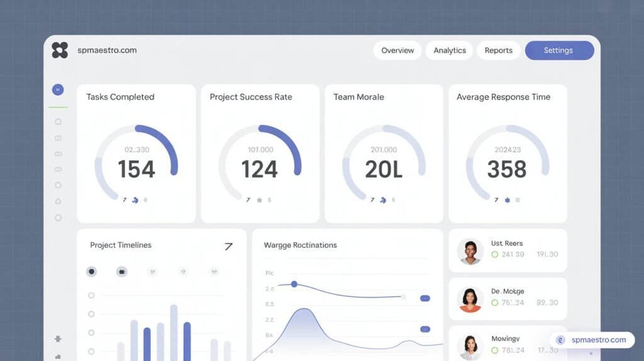Switch to the Analytics tab
The height and width of the screenshot is (361, 644).
pos(449,50)
